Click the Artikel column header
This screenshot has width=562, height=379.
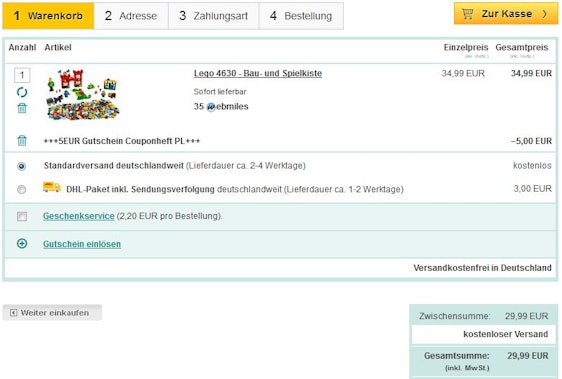point(58,47)
